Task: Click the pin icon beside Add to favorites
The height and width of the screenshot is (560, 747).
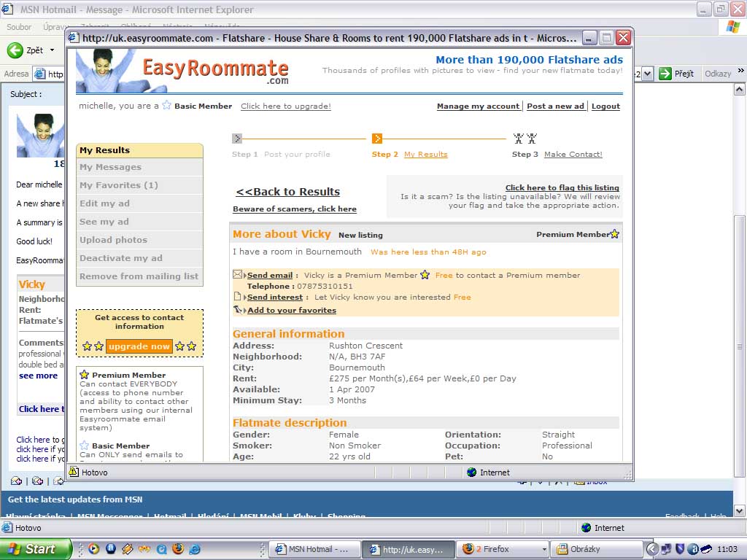Action: click(238, 310)
